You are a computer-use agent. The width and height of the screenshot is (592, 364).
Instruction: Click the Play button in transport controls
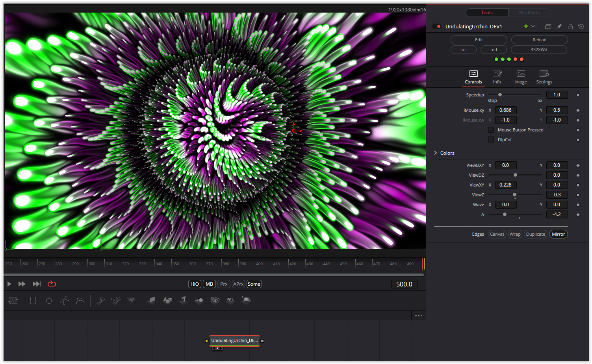click(x=9, y=284)
